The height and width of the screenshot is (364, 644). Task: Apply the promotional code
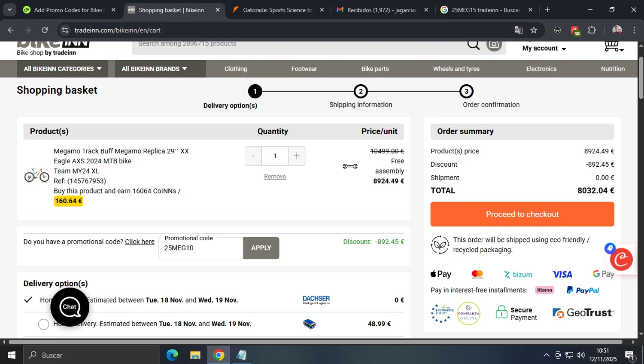coord(261,248)
